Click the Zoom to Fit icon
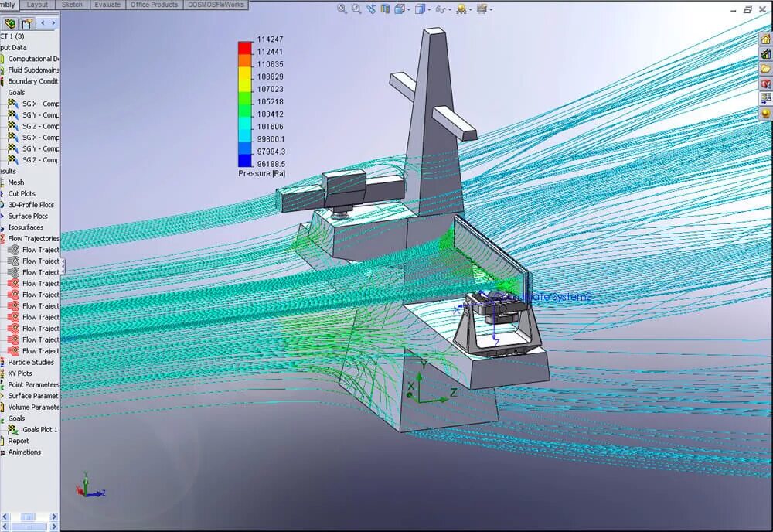The height and width of the screenshot is (532, 773). pos(342,9)
